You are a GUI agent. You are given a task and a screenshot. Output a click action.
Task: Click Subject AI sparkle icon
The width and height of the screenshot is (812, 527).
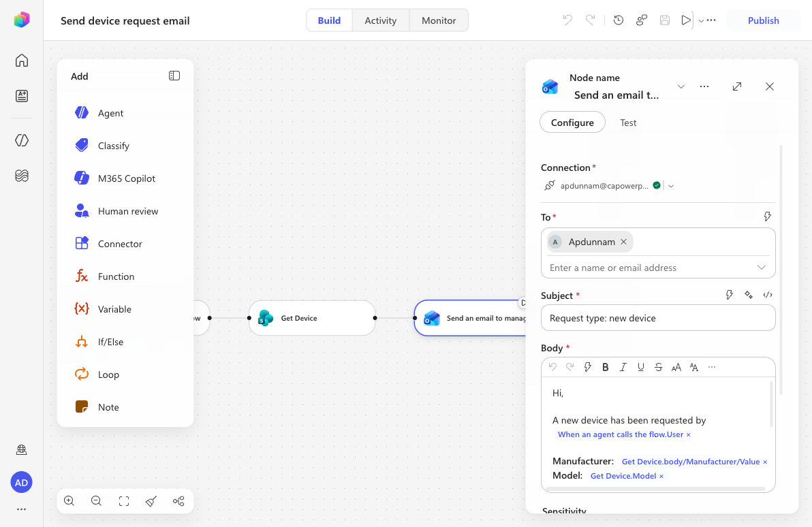(x=748, y=295)
